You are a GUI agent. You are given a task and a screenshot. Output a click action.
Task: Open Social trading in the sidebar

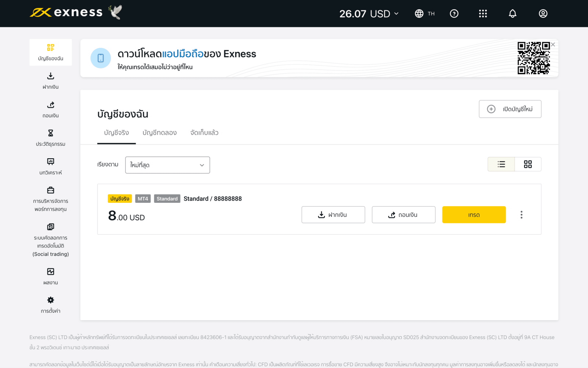coord(51,240)
